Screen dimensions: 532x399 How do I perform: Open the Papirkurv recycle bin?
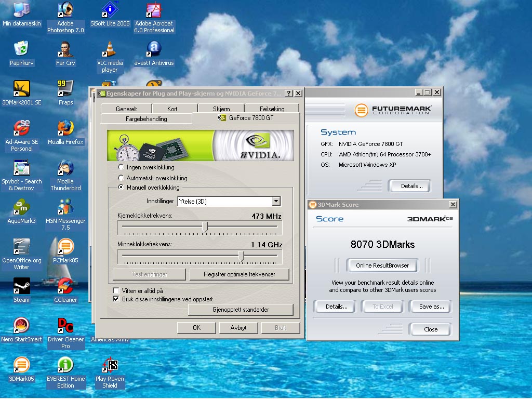[22, 54]
